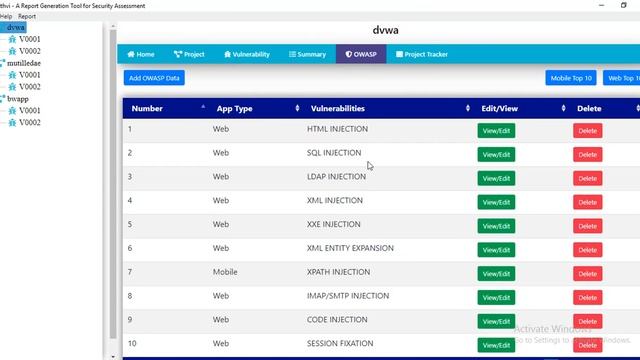The image size is (640, 360).
Task: Click the table icon in Project Tracker tab
Action: point(399,54)
